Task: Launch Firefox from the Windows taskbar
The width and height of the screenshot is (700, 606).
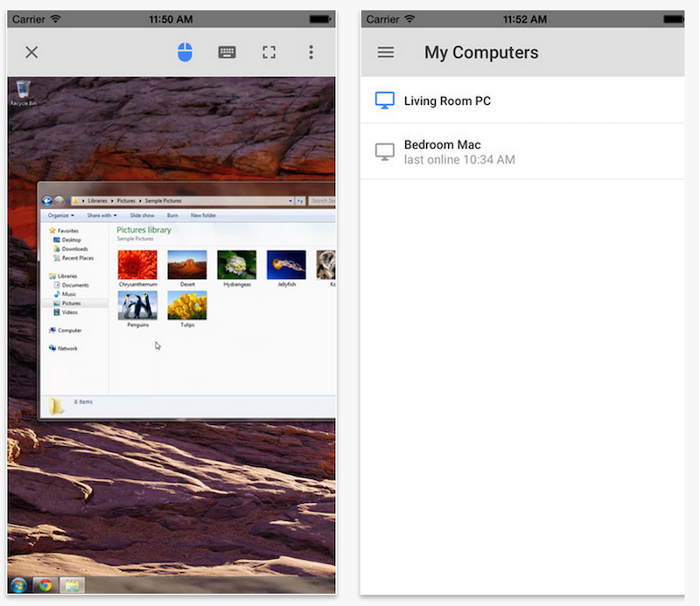Action: point(45,586)
